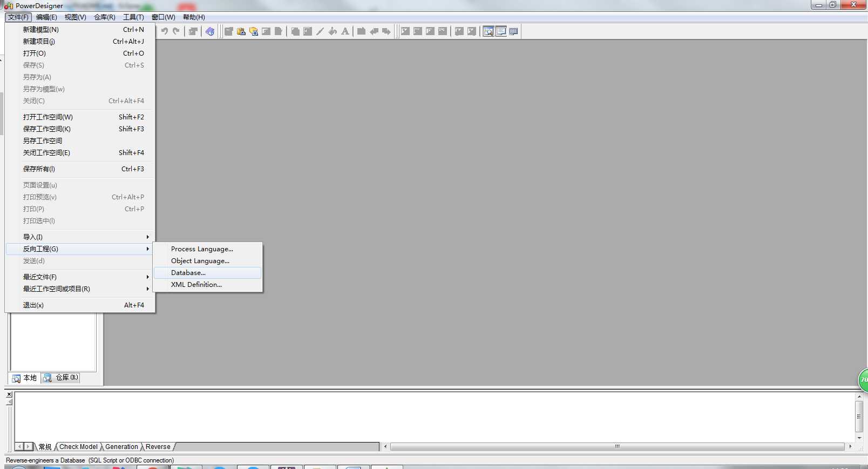This screenshot has height=469, width=868.
Task: Click output pane vertical scroll up arrow
Action: (859, 397)
